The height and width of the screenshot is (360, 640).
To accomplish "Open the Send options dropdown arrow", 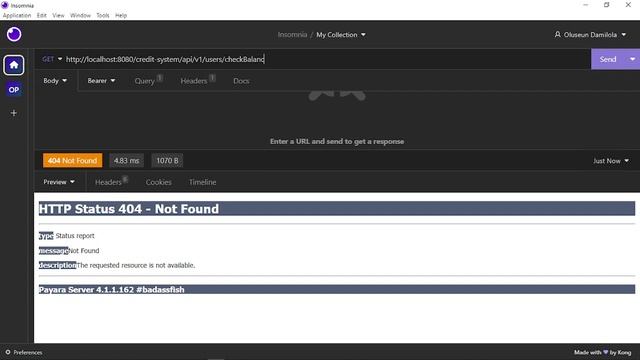I will point(632,59).
